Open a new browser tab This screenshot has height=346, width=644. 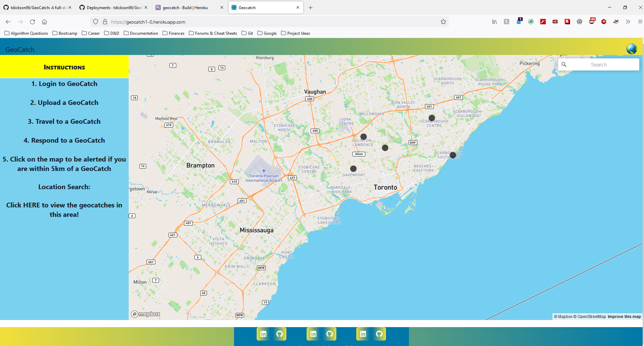(x=310, y=7)
